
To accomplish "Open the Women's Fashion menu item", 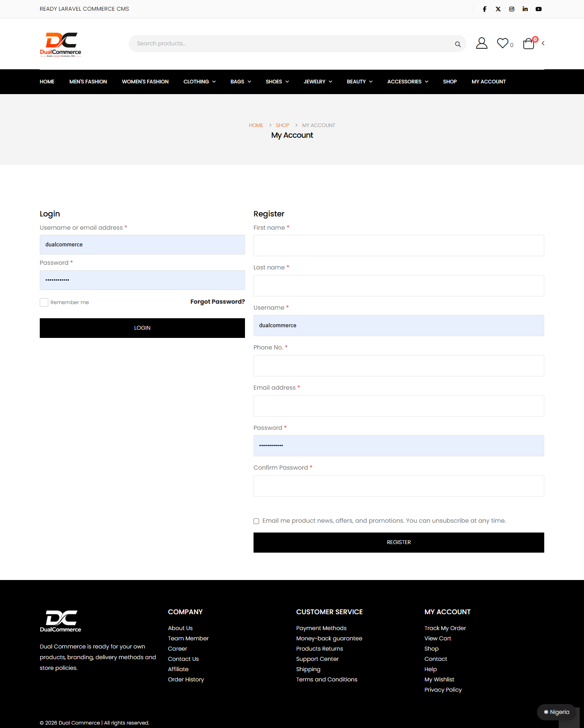I will pyautogui.click(x=145, y=82).
